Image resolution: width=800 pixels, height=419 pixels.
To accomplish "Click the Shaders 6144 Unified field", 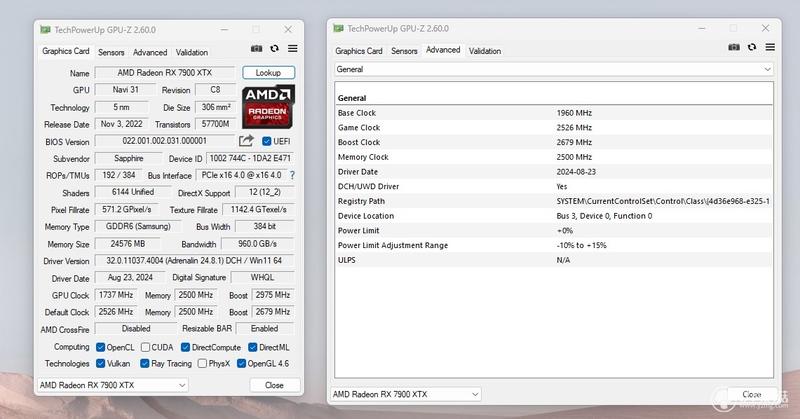I will click(133, 192).
